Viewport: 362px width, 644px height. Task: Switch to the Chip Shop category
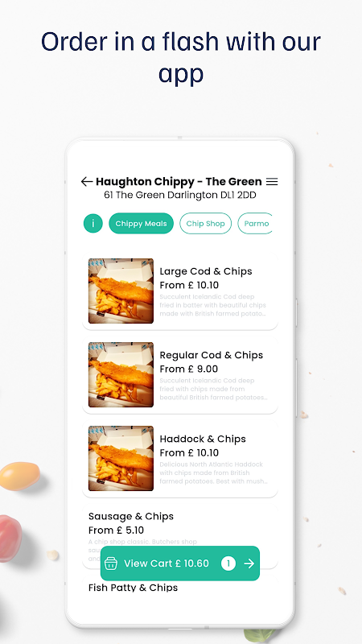tap(206, 224)
